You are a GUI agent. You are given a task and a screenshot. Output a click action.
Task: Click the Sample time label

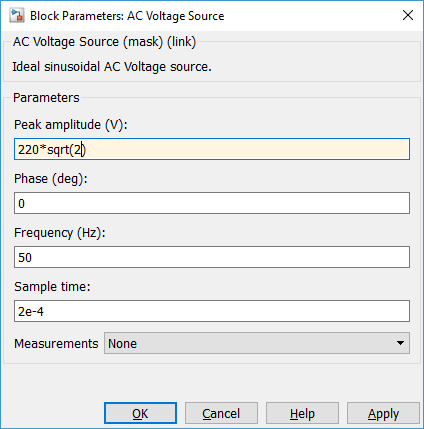(x=52, y=287)
